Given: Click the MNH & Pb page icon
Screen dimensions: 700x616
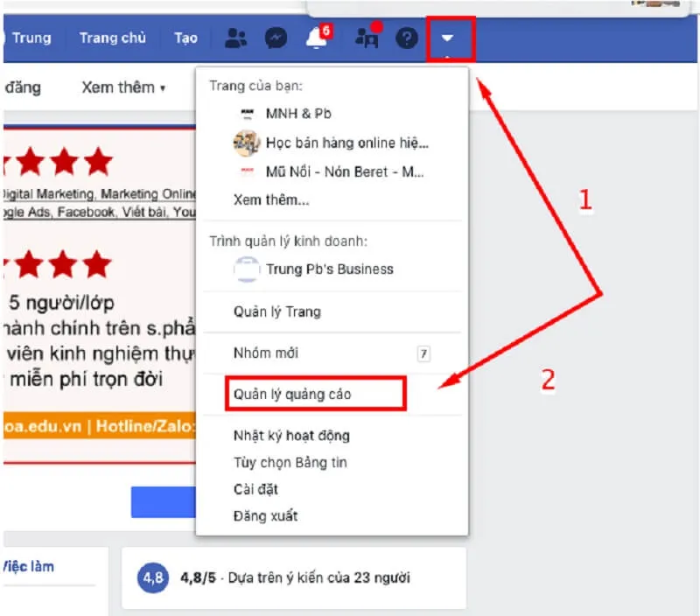Looking at the screenshot, I should click(x=248, y=113).
